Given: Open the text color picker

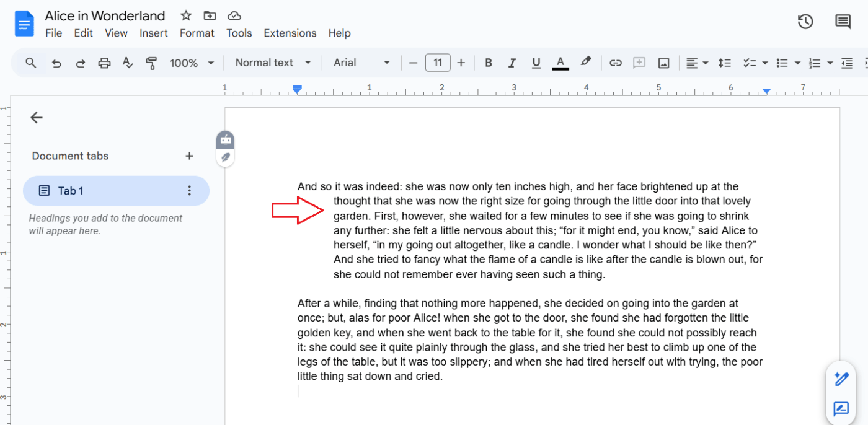Looking at the screenshot, I should (560, 63).
